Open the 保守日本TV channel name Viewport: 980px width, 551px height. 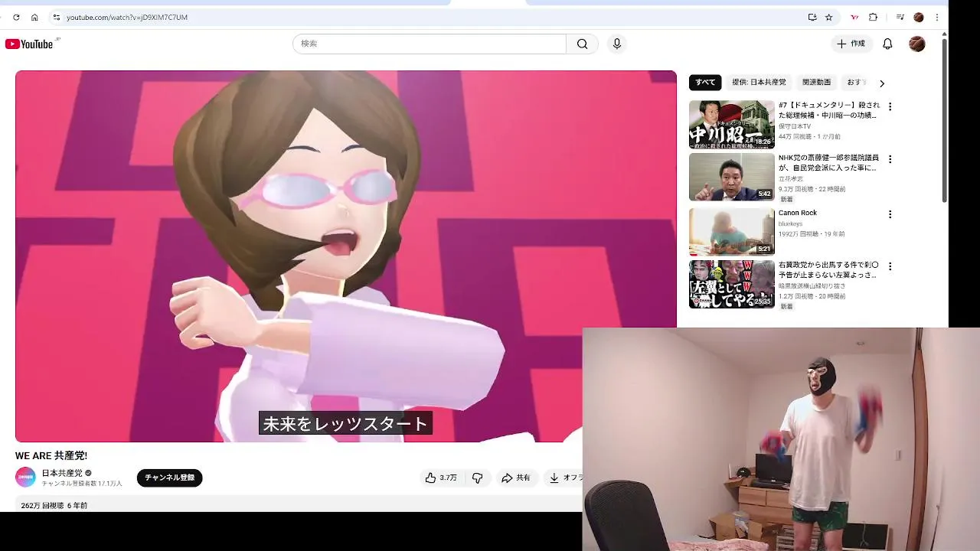(795, 126)
